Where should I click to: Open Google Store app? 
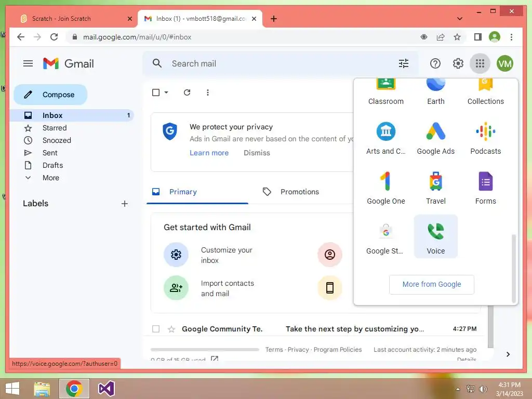[386, 238]
